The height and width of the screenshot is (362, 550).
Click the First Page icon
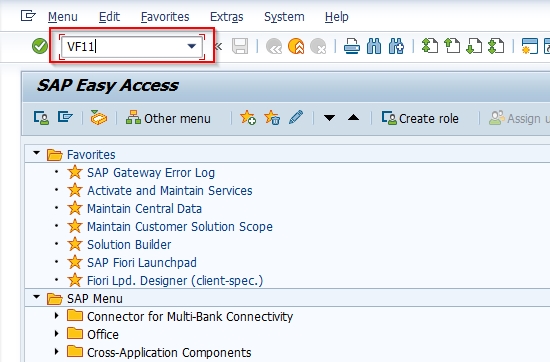[x=430, y=46]
